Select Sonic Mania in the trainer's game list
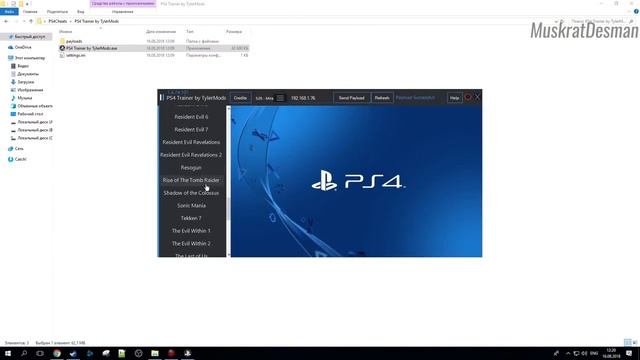Screen dimensions: 640x360 (x=191, y=205)
